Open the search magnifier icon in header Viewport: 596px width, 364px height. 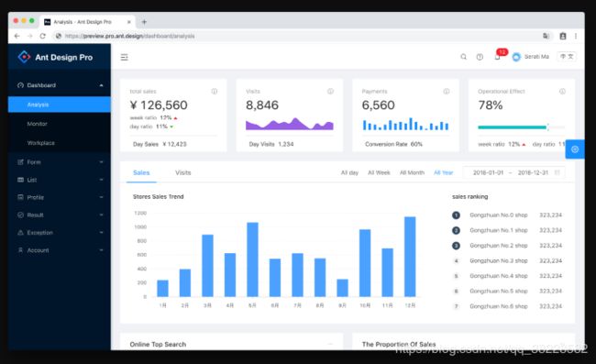click(x=463, y=57)
